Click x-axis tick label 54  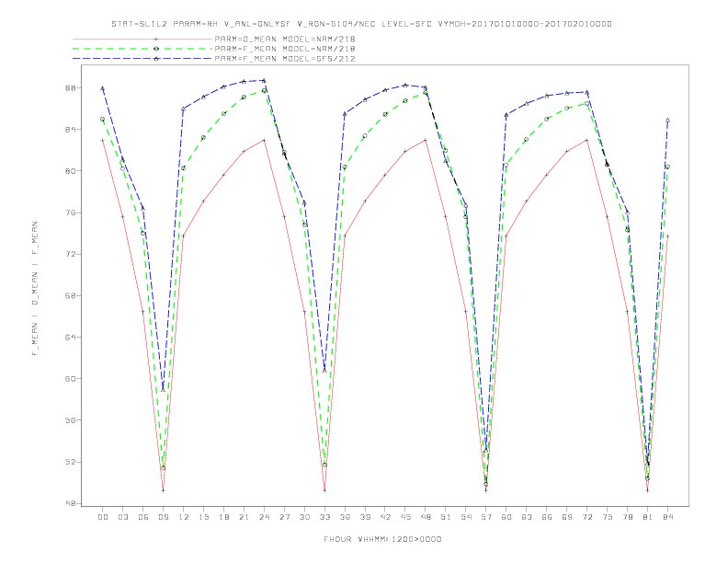click(466, 517)
